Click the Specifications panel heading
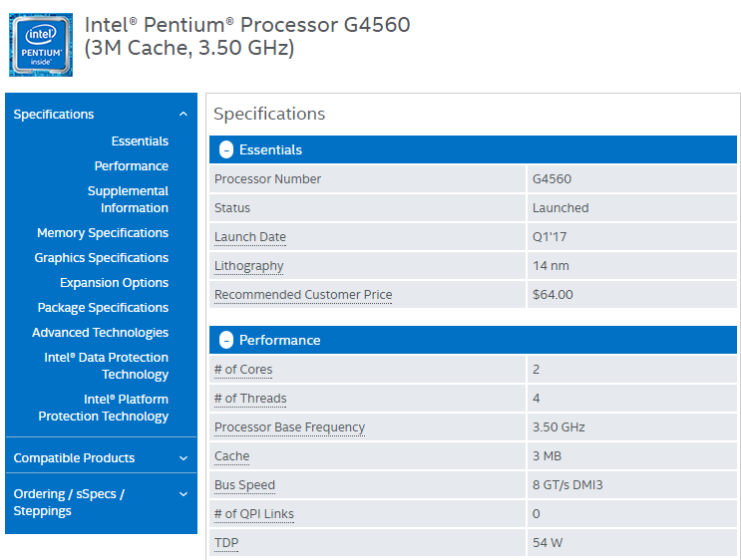 click(269, 115)
